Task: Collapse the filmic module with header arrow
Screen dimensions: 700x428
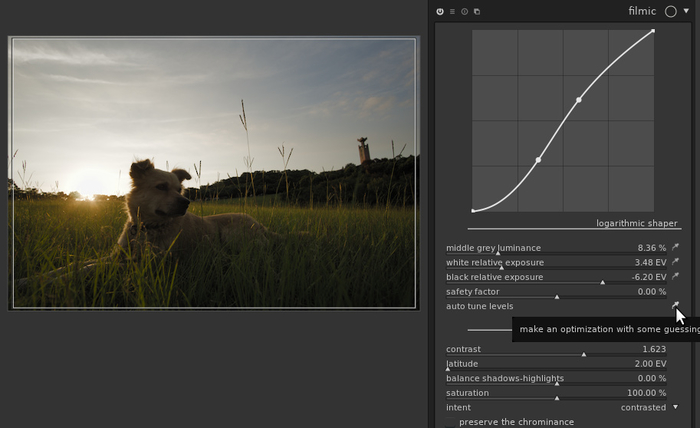Action: [686, 12]
